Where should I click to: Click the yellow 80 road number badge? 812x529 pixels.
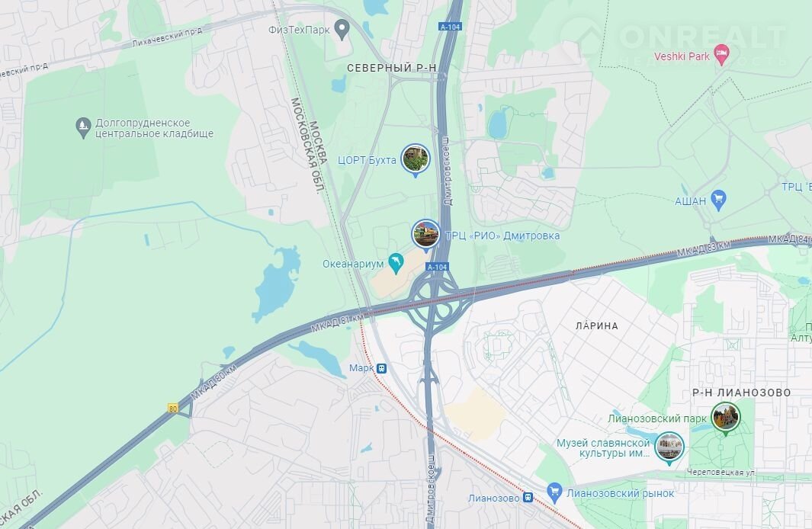click(173, 409)
